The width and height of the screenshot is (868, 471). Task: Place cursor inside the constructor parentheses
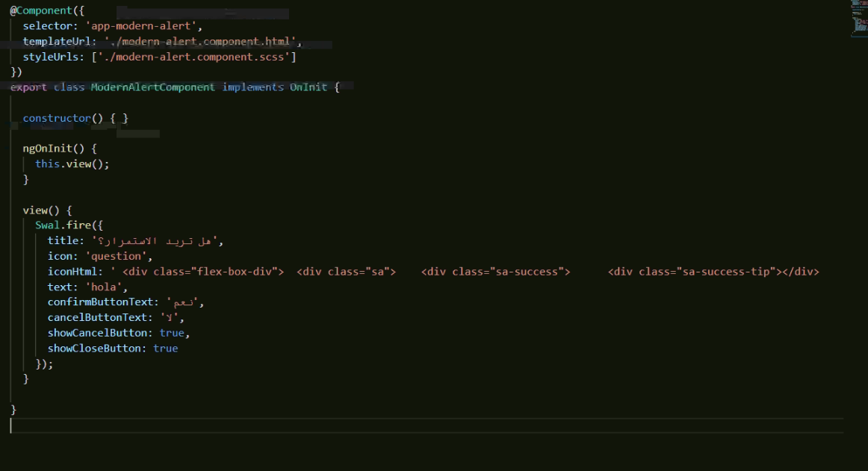click(93, 118)
